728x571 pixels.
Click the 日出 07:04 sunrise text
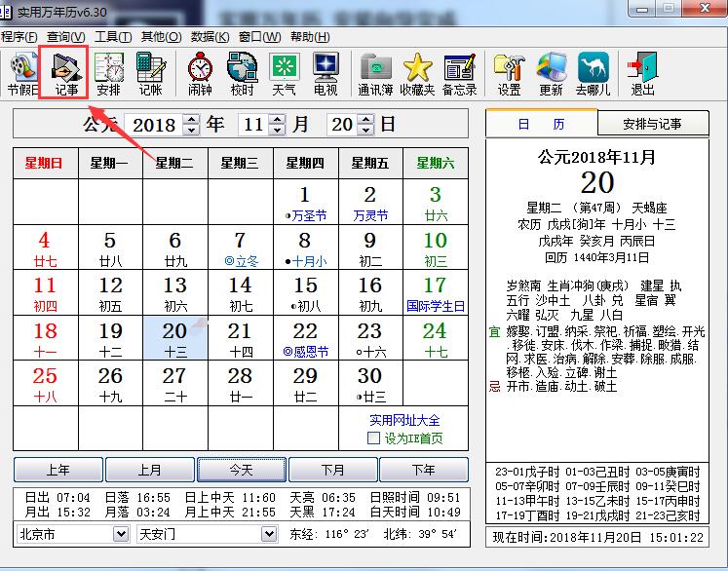(57, 498)
